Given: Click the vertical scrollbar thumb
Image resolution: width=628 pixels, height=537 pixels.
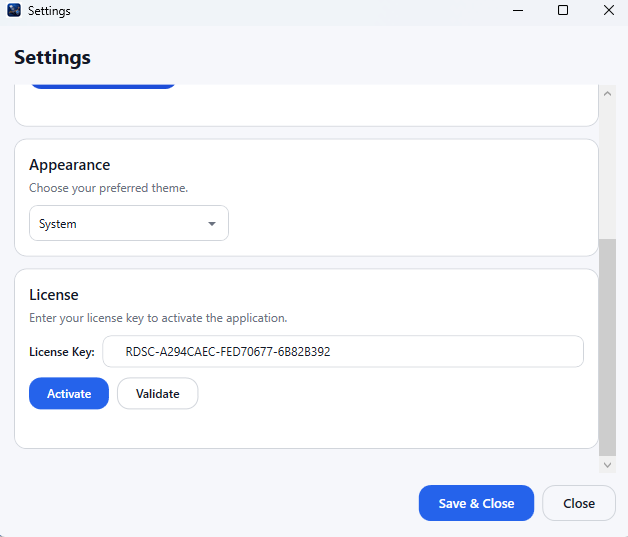Looking at the screenshot, I should click(x=607, y=347).
